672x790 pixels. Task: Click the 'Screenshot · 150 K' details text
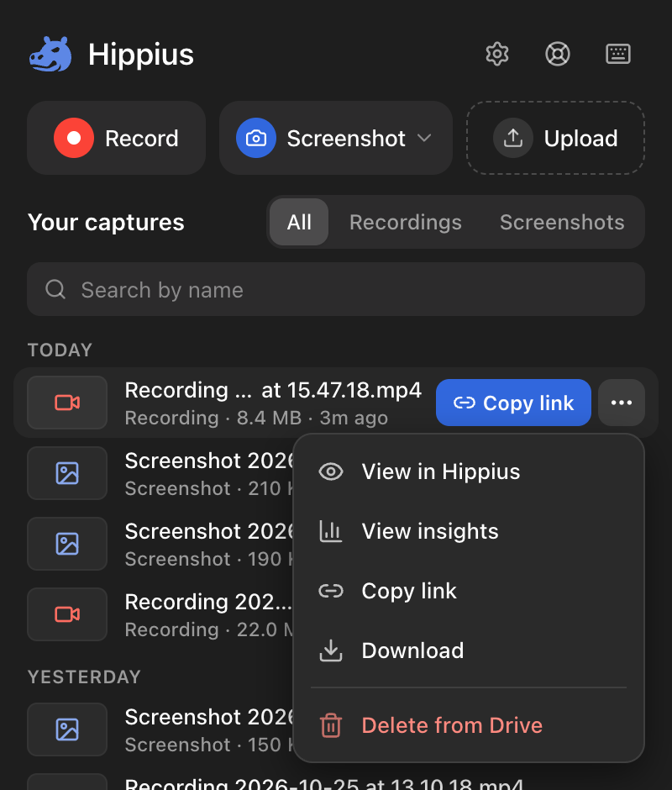tap(209, 745)
